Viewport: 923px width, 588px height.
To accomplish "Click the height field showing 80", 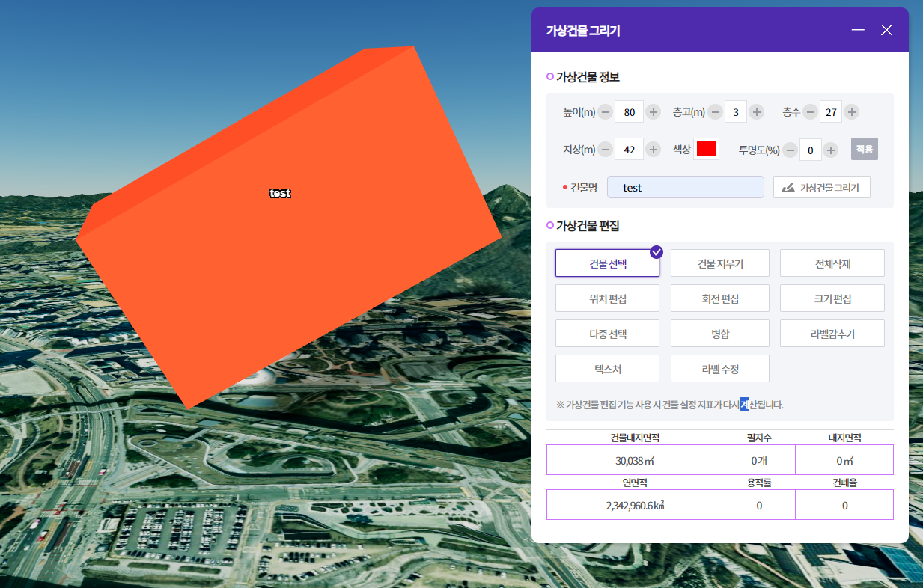I will (x=629, y=112).
